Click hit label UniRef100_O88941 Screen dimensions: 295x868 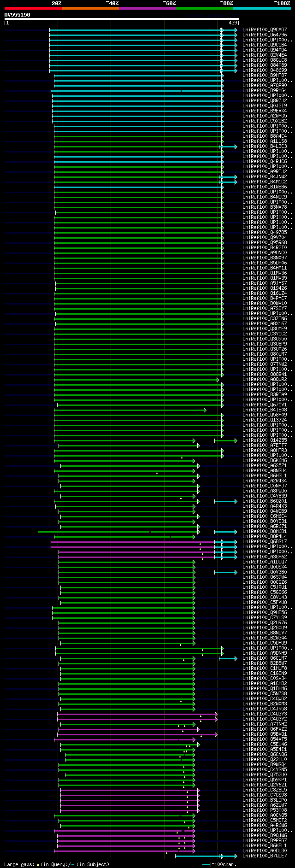(x=265, y=375)
